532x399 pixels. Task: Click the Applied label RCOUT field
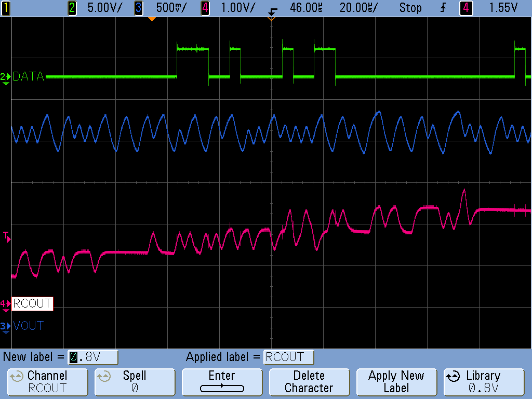coord(289,357)
